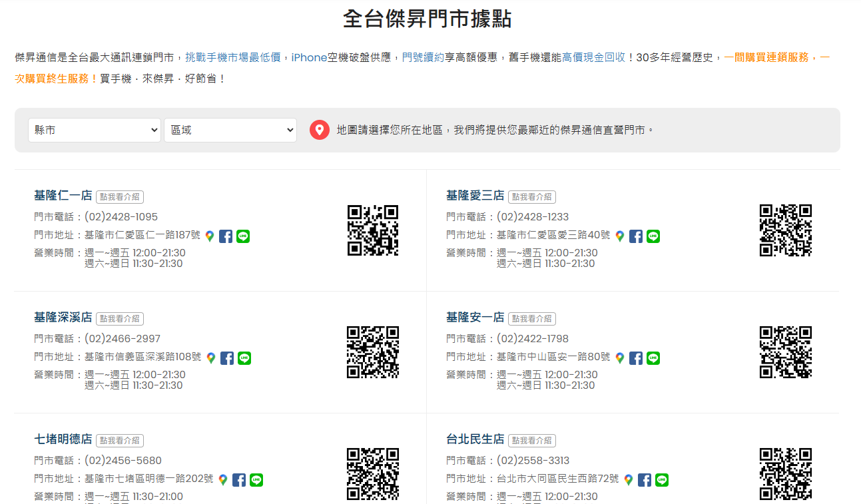The height and width of the screenshot is (504, 861).
Task: Click phone number (02)2456-5680
Action: click(x=123, y=461)
